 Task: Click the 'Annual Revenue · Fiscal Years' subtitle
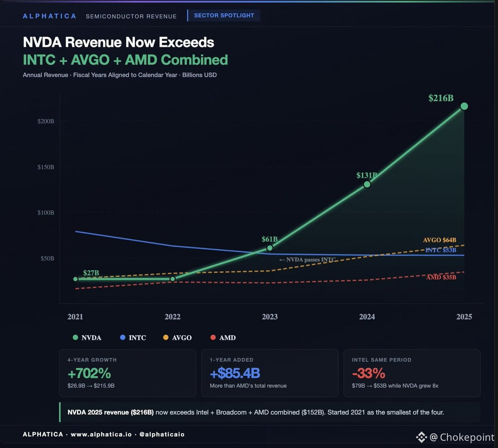(x=120, y=75)
